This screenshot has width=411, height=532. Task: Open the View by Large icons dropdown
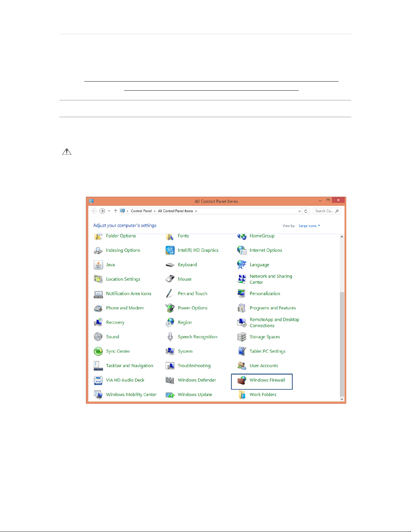click(309, 226)
